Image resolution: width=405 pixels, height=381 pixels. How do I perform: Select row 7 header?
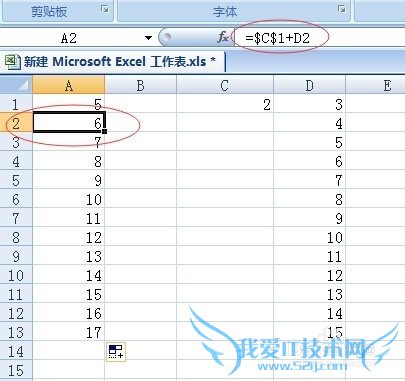tap(16, 218)
